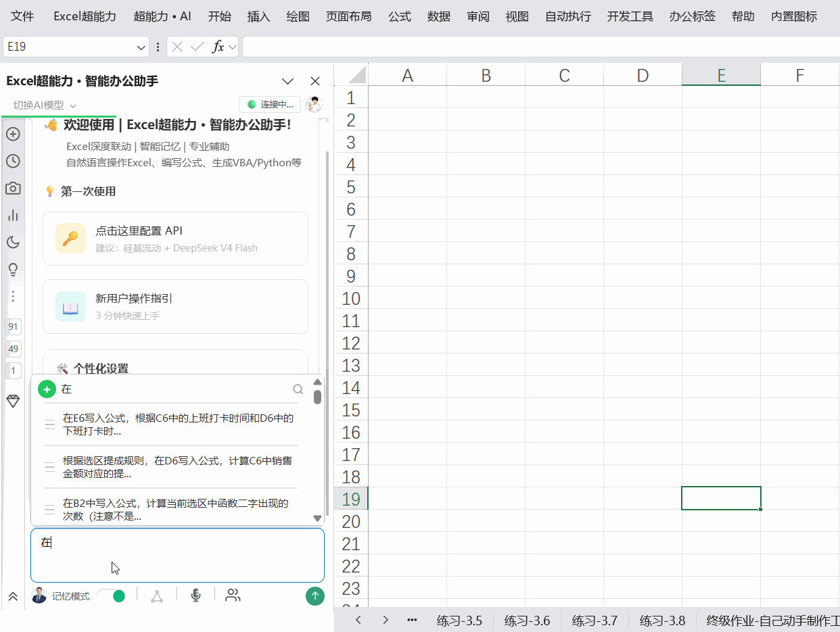
Task: Toggle the 记忆模式 memory mode switch
Action: tap(111, 595)
